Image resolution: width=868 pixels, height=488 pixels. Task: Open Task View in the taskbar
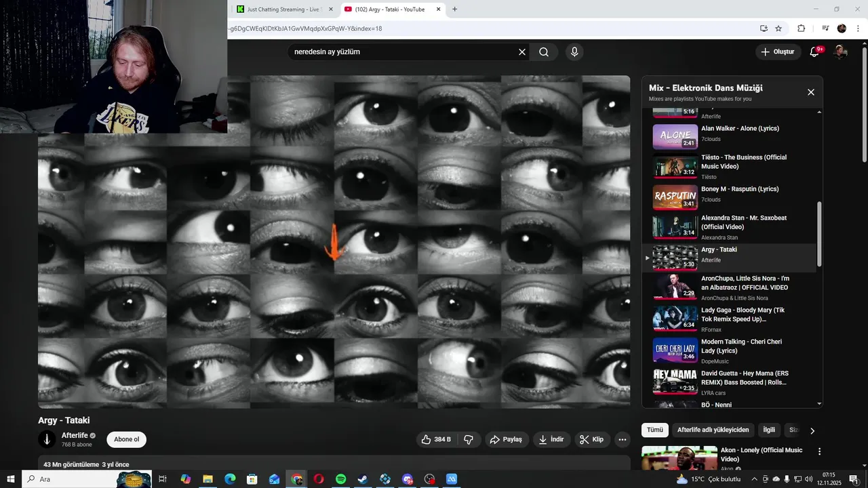(x=163, y=479)
